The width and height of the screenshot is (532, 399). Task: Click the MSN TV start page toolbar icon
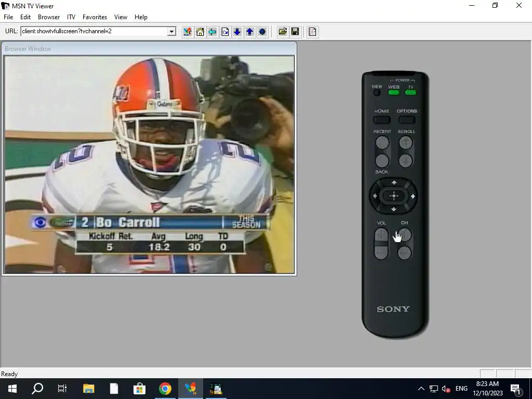pyautogui.click(x=187, y=32)
